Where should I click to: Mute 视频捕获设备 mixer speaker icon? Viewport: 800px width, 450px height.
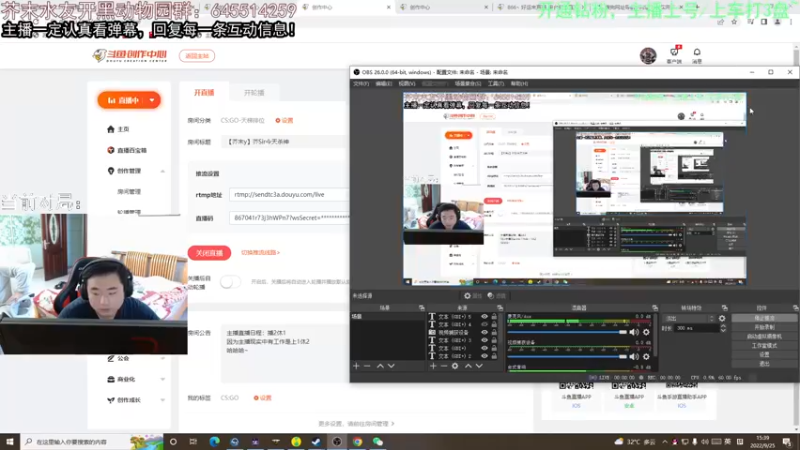click(634, 357)
